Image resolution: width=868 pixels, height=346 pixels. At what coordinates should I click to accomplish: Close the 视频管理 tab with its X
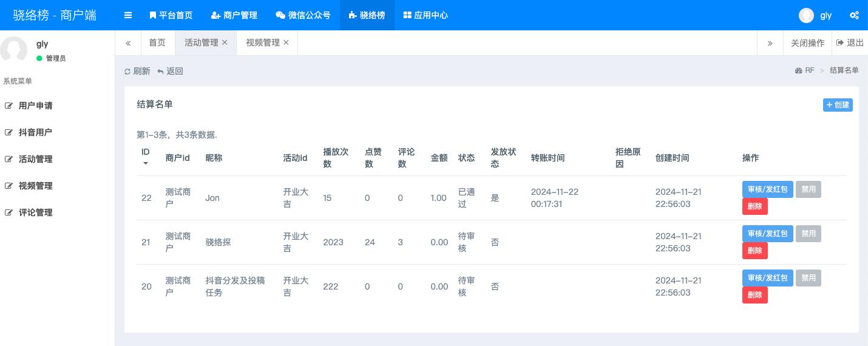coord(286,42)
